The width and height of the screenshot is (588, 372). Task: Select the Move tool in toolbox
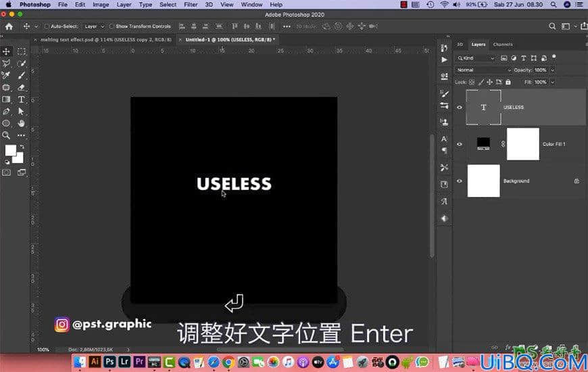[x=6, y=51]
